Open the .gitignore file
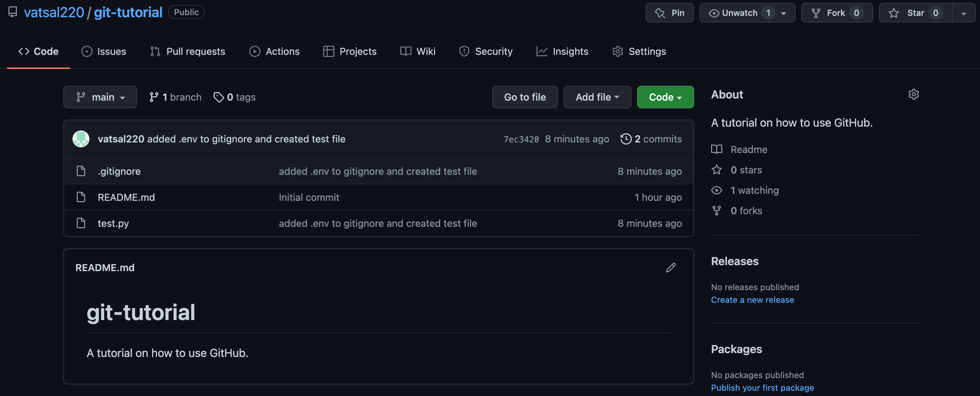This screenshot has height=396, width=980. click(x=119, y=171)
